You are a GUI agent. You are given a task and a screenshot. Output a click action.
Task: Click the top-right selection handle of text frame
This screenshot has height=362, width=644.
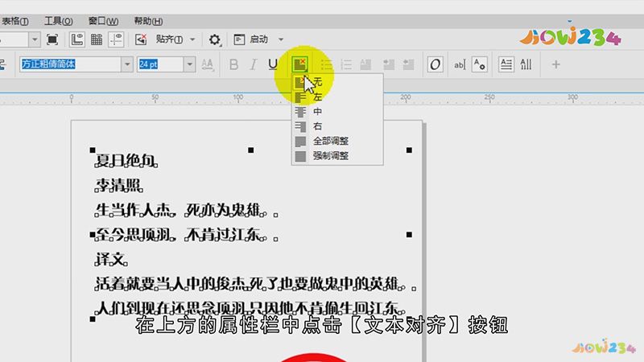[x=409, y=150]
